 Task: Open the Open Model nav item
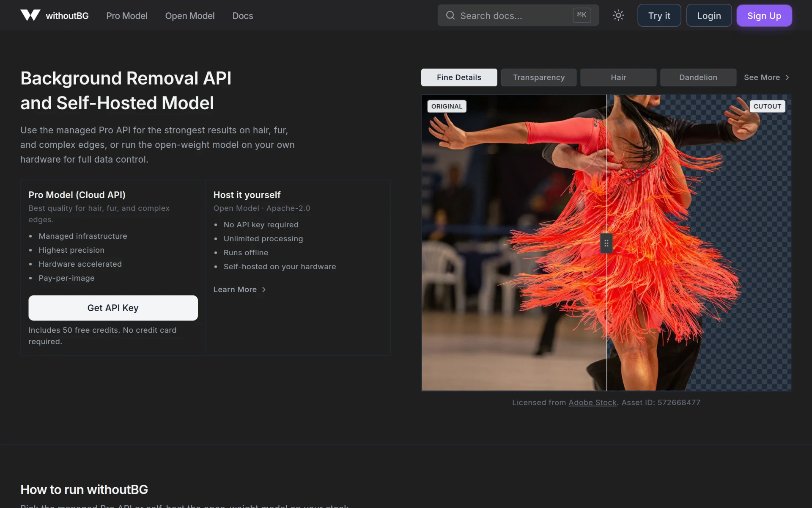point(190,16)
